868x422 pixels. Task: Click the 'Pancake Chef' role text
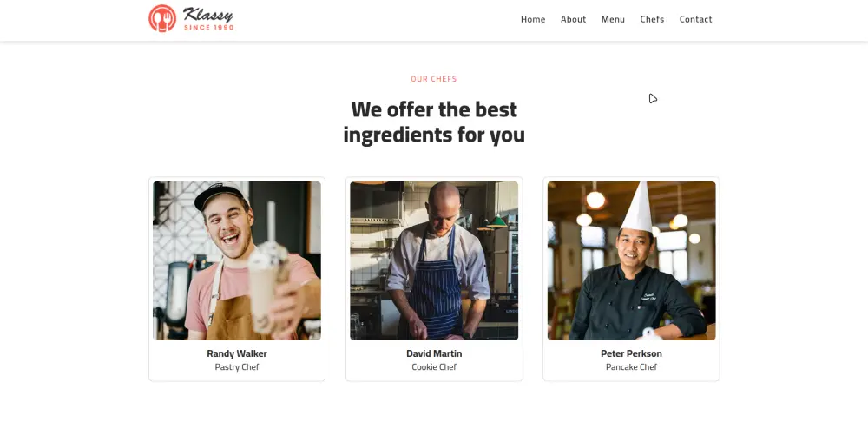point(631,367)
